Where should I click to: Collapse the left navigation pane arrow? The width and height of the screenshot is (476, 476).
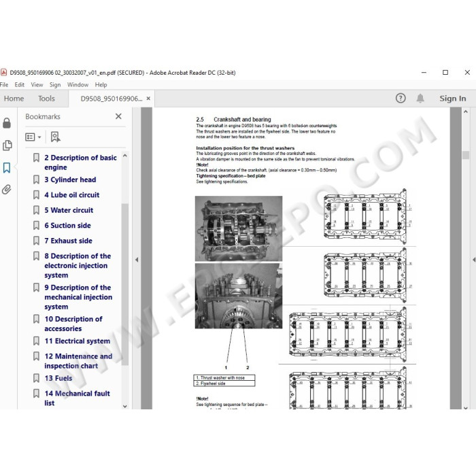(136, 259)
